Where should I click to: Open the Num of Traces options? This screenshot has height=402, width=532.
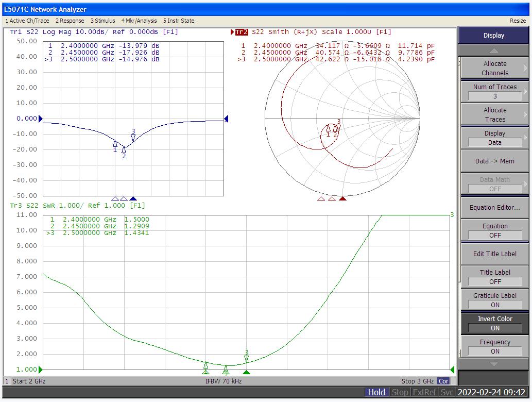[494, 91]
